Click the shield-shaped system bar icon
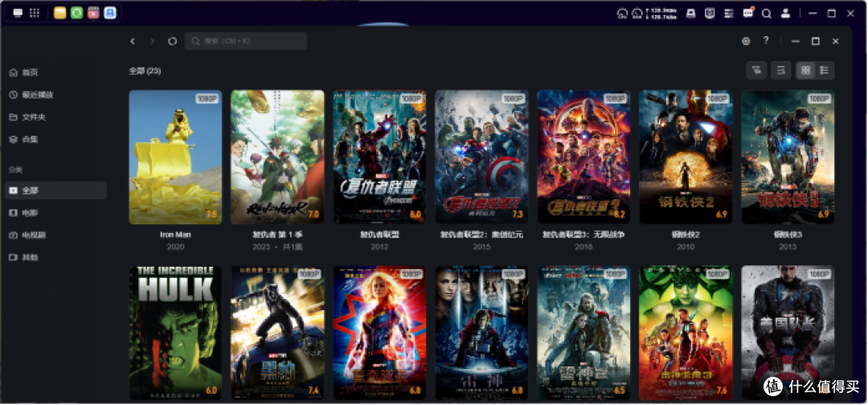Viewport: 868px width, 405px height. pyautogui.click(x=709, y=14)
